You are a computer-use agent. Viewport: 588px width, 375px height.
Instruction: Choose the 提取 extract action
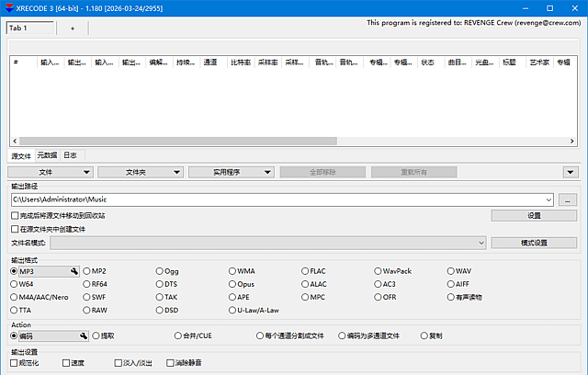[103, 335]
